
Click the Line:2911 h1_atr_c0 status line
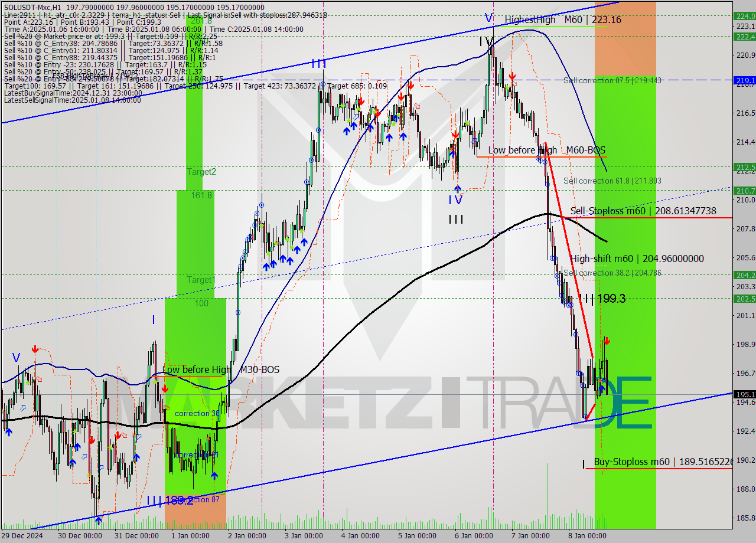click(165, 15)
